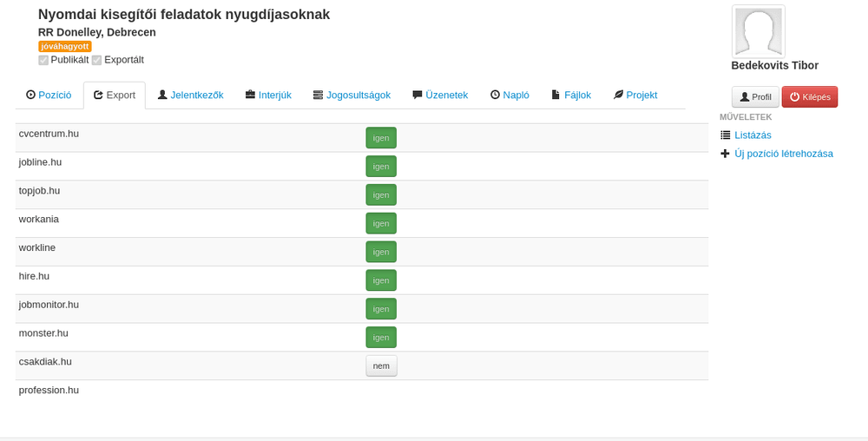Screen dimensions: 868x441
Task: Toggle csakdiak.hu export from nem
Action: [381, 365]
